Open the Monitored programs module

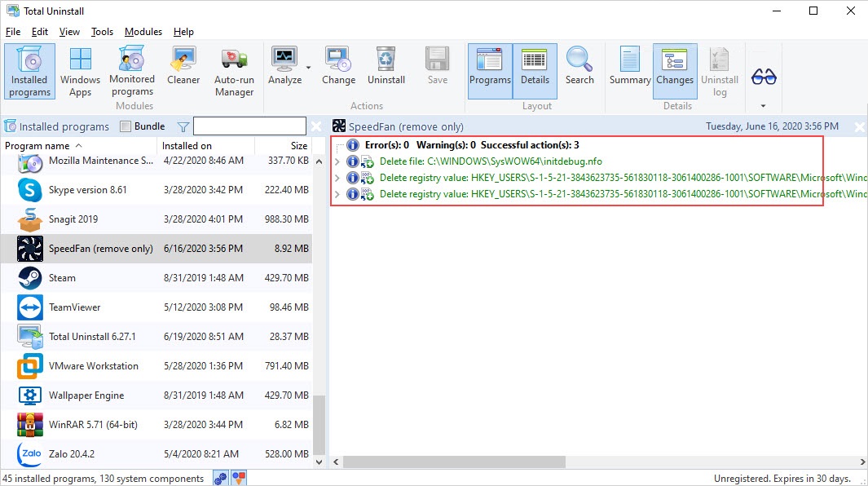(131, 71)
